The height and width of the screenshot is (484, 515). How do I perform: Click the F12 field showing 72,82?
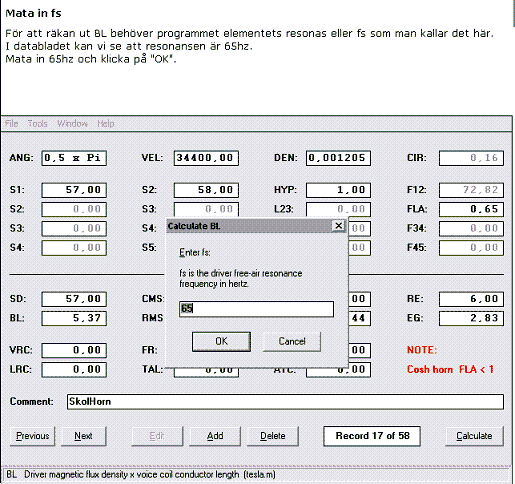[471, 190]
